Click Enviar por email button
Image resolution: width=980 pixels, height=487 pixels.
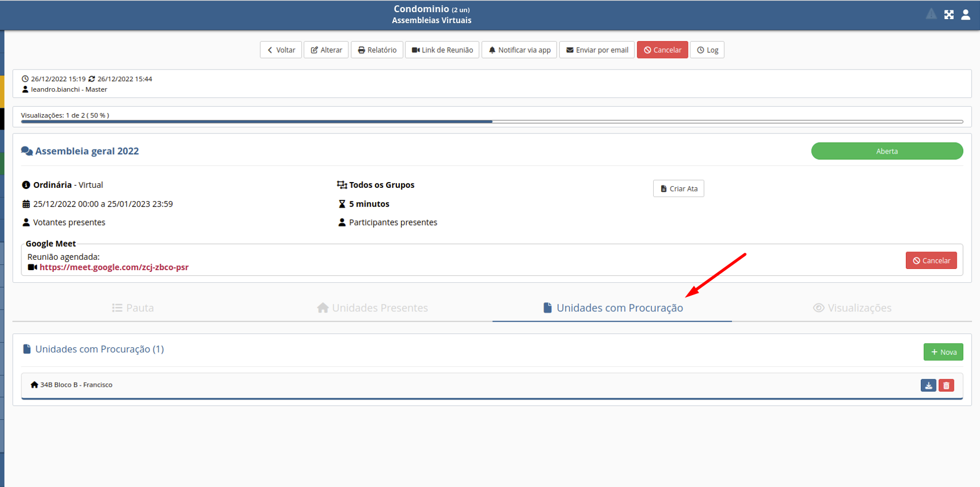pyautogui.click(x=597, y=50)
